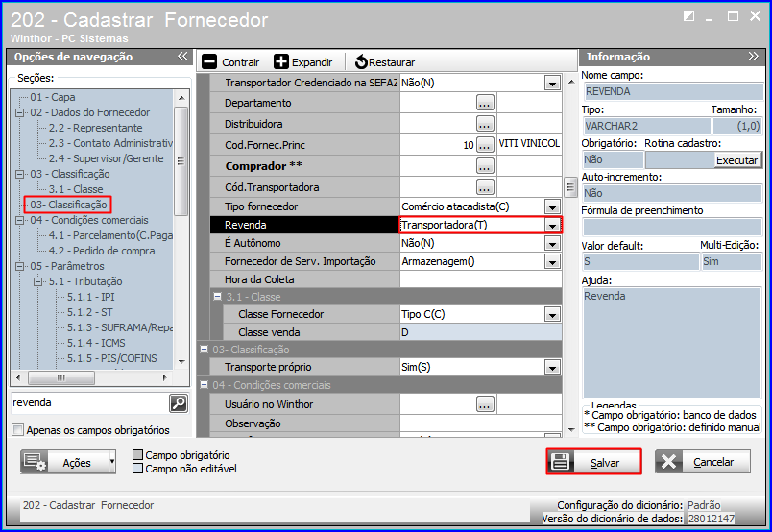772x532 pixels.
Task: Collapse tree node 05 - Parâmetros
Action: coord(20,266)
